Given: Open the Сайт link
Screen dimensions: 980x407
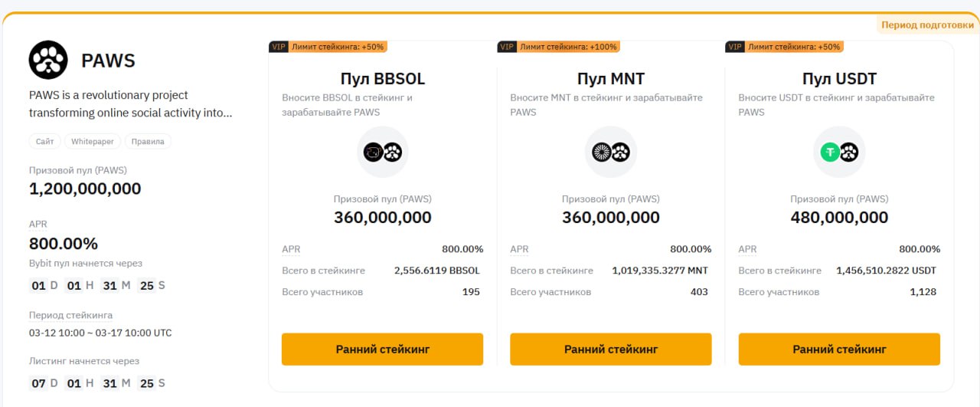Looking at the screenshot, I should (x=44, y=142).
